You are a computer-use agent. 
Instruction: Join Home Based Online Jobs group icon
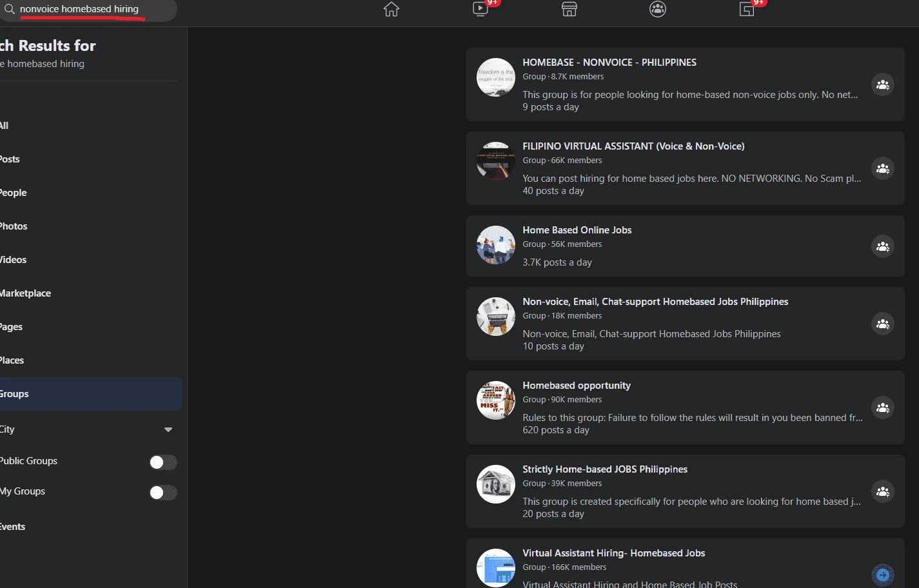coord(883,246)
